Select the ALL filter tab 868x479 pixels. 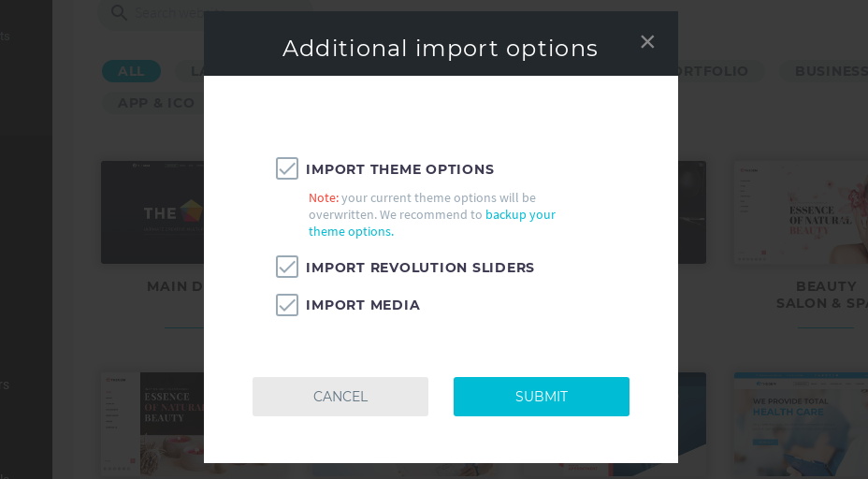(x=131, y=71)
